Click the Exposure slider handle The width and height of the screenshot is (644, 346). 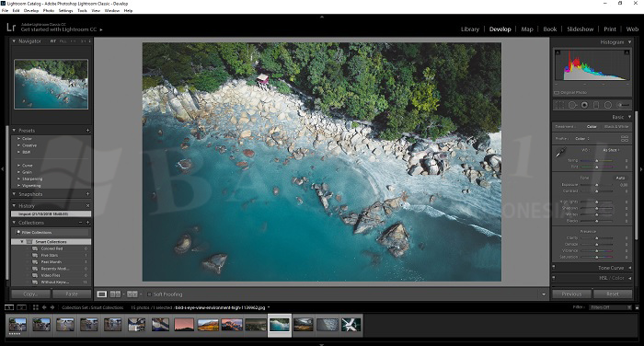click(596, 185)
